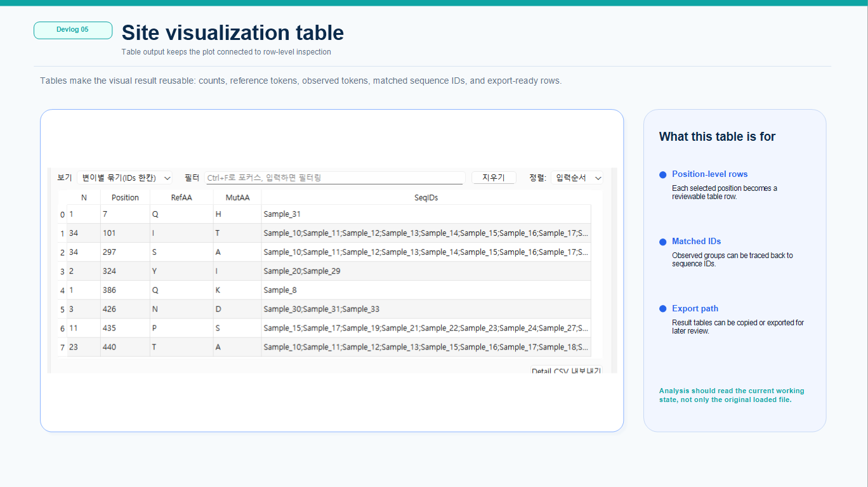Click the Position 7 cell
The width and height of the screenshot is (868, 487).
click(125, 214)
